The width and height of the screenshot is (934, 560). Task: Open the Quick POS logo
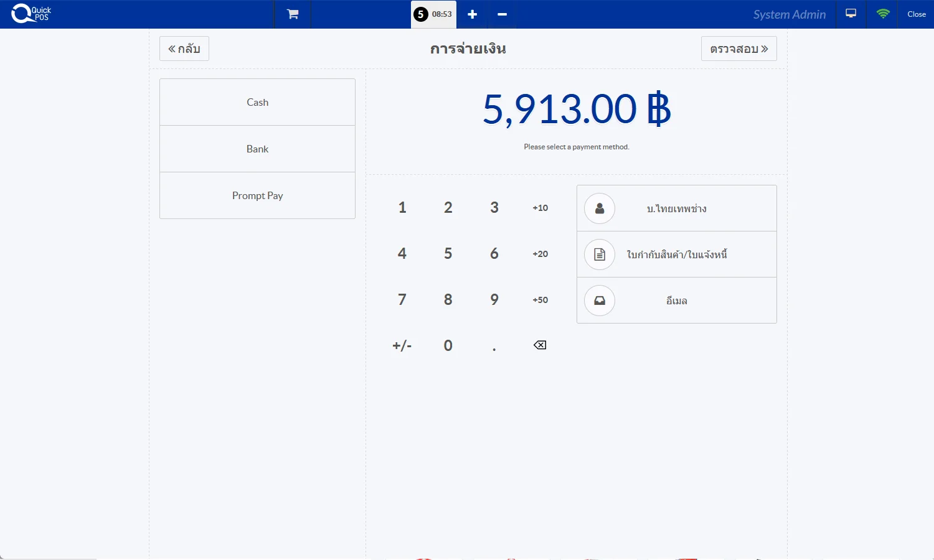[x=31, y=14]
